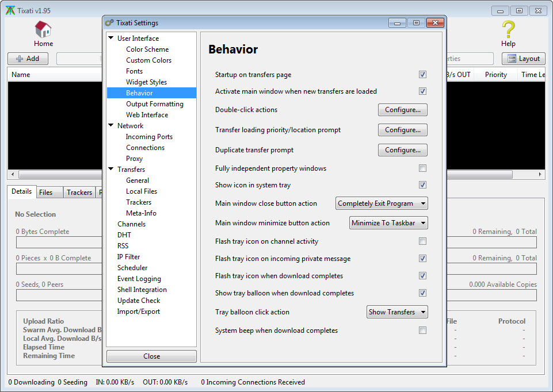The width and height of the screenshot is (553, 392).
Task: Enable Fully independent property windows
Action: tap(422, 168)
